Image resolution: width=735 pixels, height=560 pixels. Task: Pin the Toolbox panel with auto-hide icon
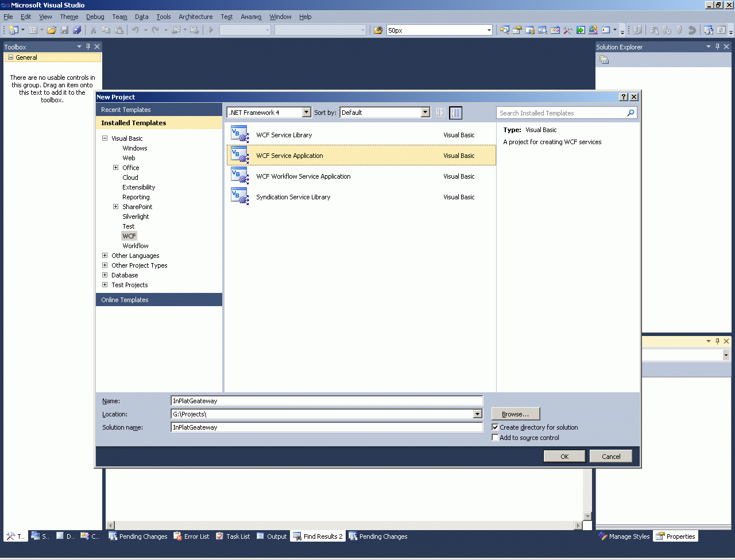tap(88, 47)
